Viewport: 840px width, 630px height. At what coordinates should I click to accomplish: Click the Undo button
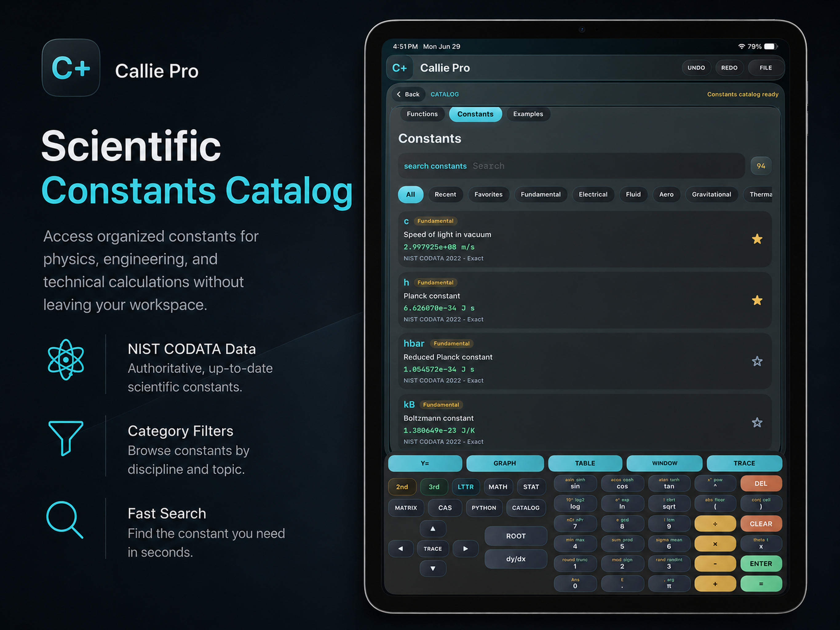coord(696,68)
